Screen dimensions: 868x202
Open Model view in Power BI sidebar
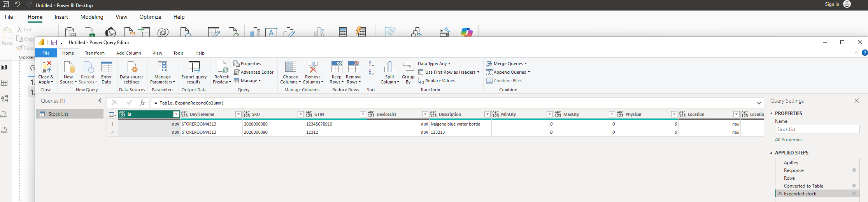[x=4, y=99]
